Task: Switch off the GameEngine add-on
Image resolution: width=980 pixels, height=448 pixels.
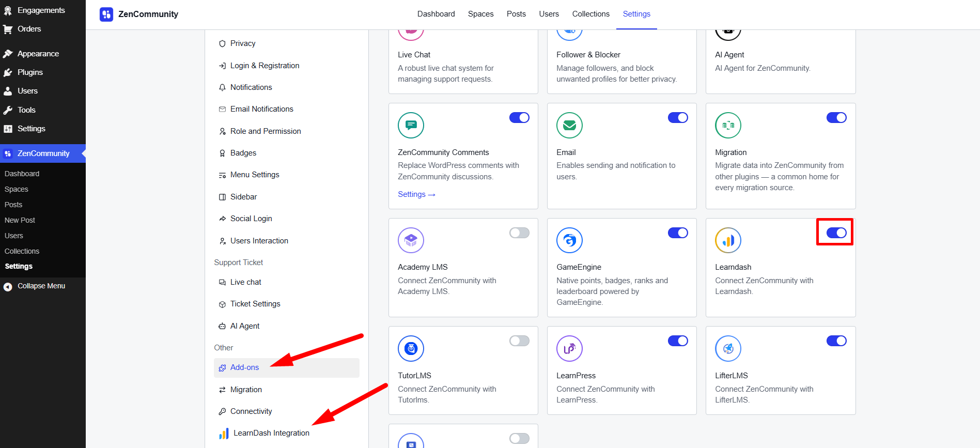Action: coord(678,233)
